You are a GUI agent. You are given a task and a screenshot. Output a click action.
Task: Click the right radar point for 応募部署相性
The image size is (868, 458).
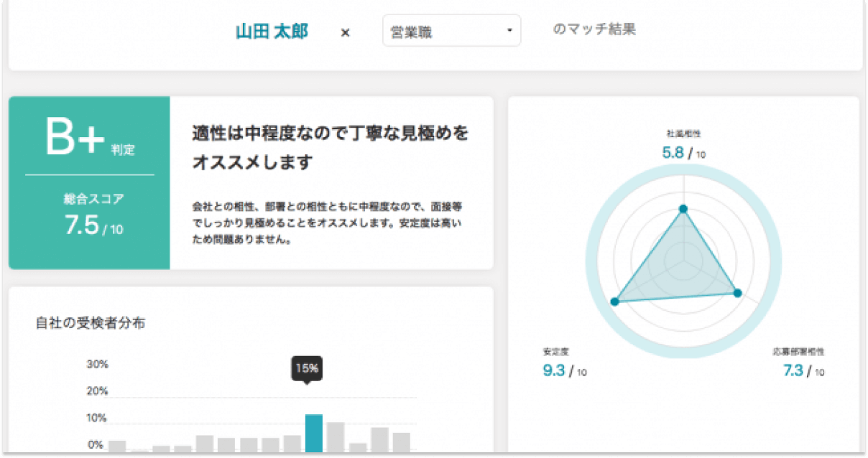point(737,293)
